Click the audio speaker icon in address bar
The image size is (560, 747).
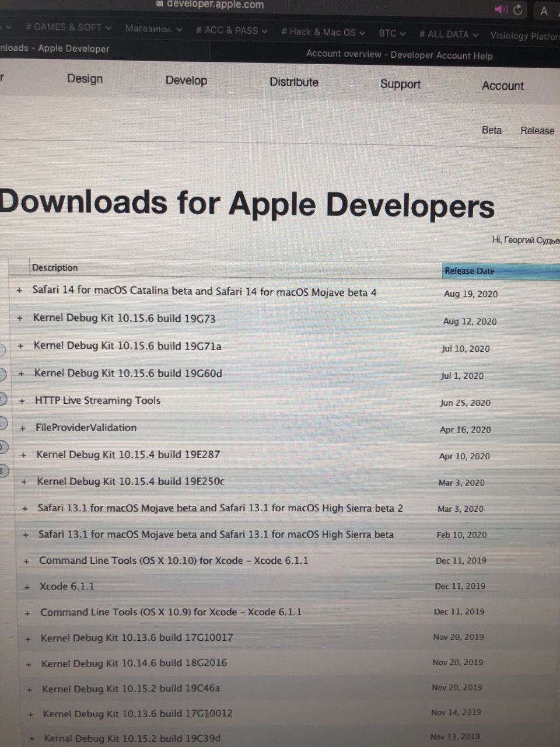point(501,9)
